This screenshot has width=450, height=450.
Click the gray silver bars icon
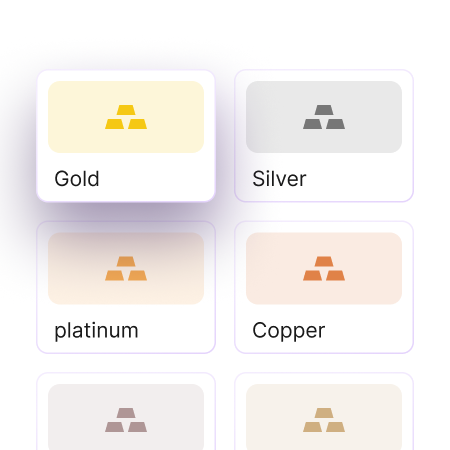point(324,117)
